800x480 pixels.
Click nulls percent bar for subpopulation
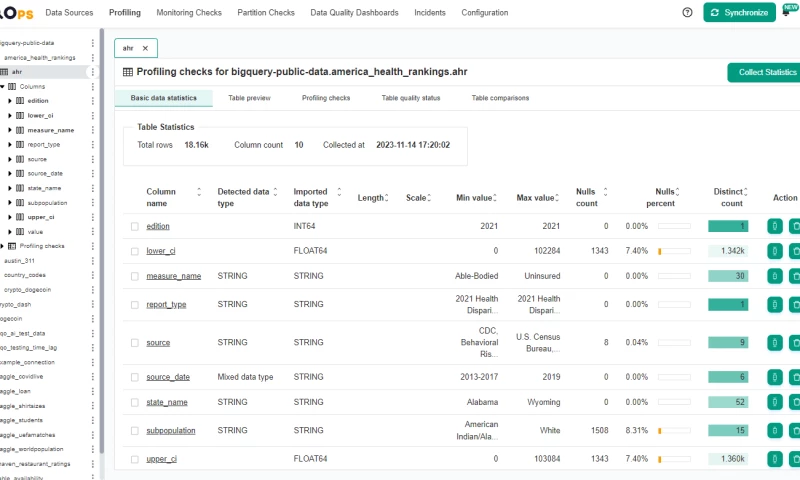coord(674,431)
